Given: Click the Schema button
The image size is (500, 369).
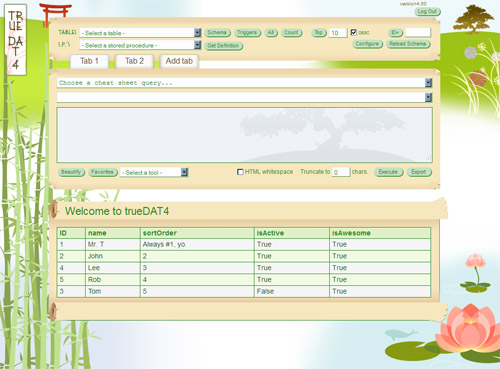Looking at the screenshot, I should (217, 33).
